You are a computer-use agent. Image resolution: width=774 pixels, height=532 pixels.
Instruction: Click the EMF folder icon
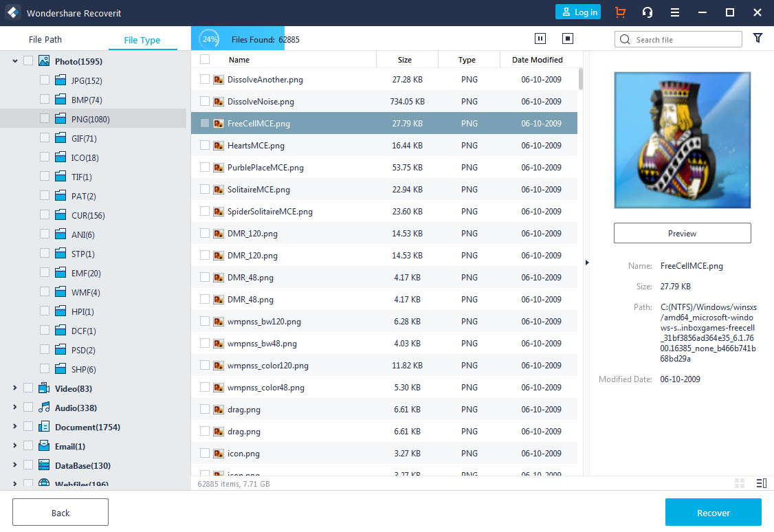tap(60, 272)
